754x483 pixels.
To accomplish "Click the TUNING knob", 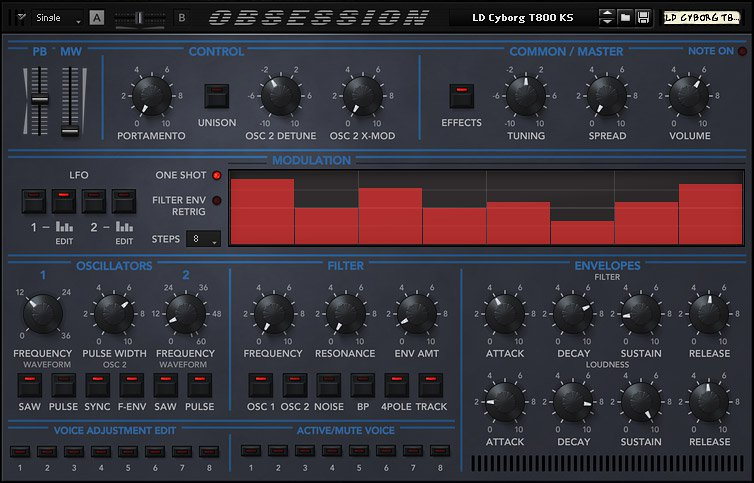I will click(526, 96).
